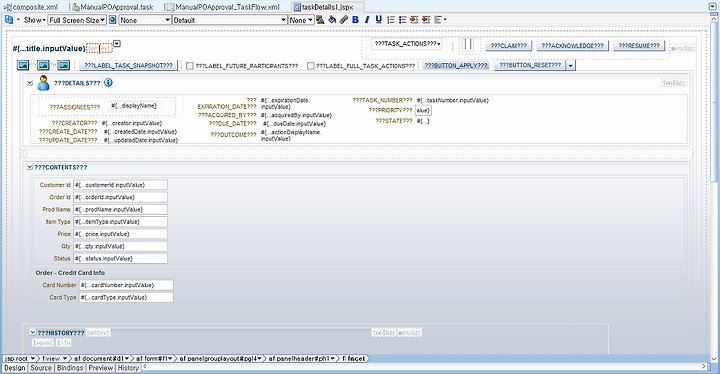Open the Default font dropdown
Viewport: 720px width, 374px height.
pyautogui.click(x=230, y=20)
